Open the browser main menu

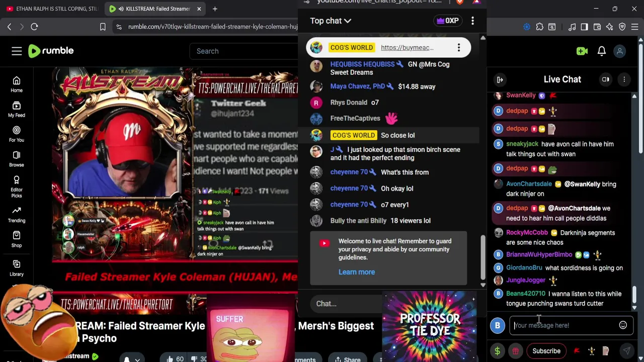[634, 27]
